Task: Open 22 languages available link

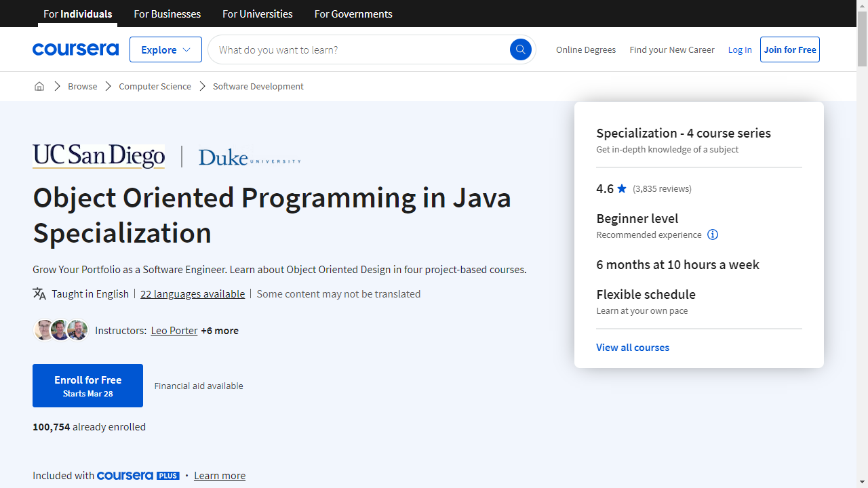Action: (x=193, y=293)
